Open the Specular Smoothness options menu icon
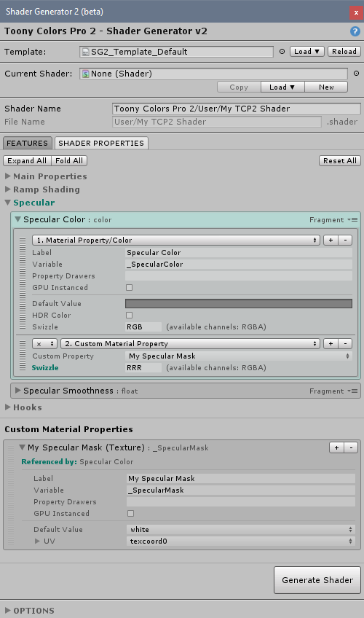 352,391
